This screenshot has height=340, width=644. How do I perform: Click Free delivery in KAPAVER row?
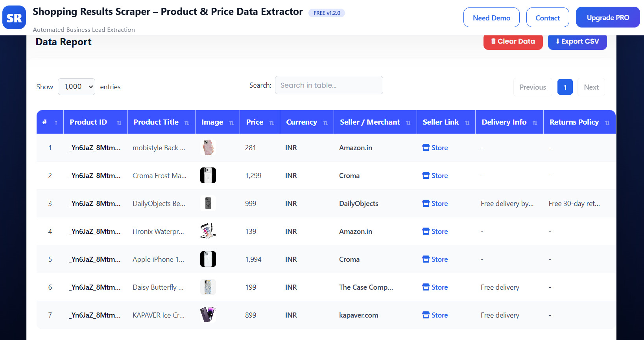coord(500,315)
